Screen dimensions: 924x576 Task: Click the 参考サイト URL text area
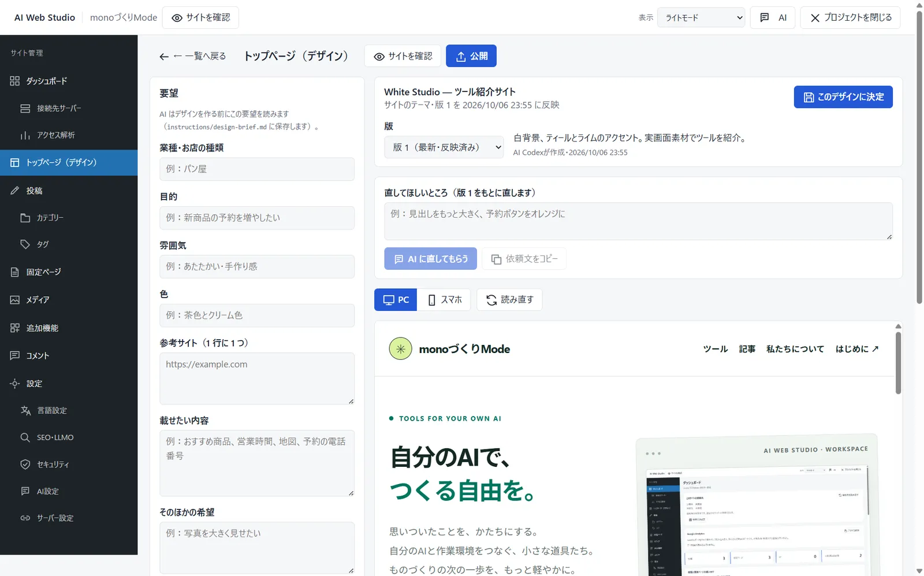pyautogui.click(x=257, y=378)
